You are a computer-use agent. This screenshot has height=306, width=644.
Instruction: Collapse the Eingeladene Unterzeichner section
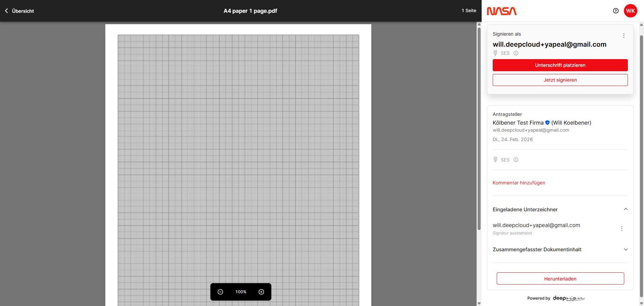(626, 209)
